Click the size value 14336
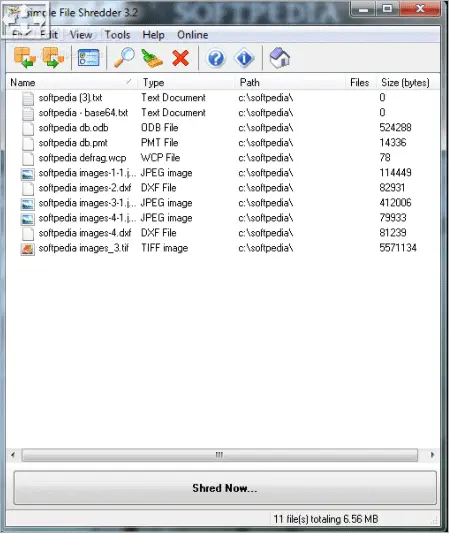449x533 pixels. [x=393, y=142]
